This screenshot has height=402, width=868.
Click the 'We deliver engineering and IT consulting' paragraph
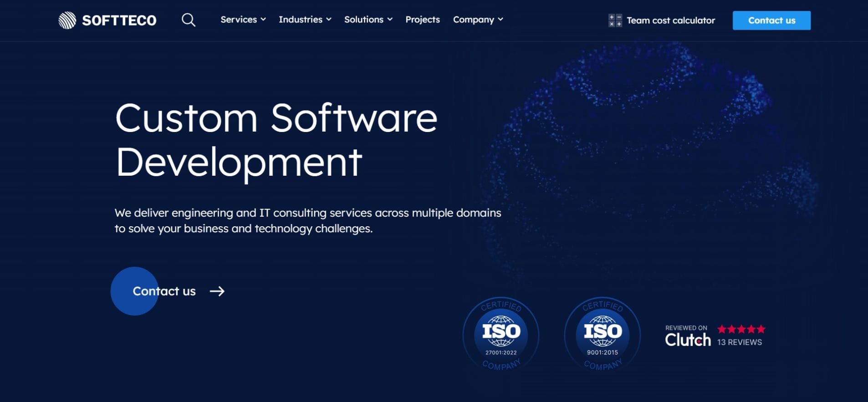308,221
